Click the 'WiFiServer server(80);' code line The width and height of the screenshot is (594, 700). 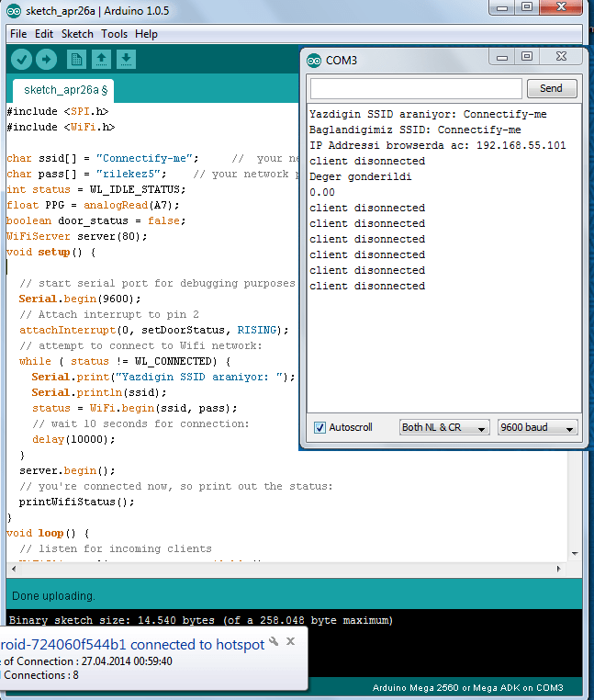77,236
